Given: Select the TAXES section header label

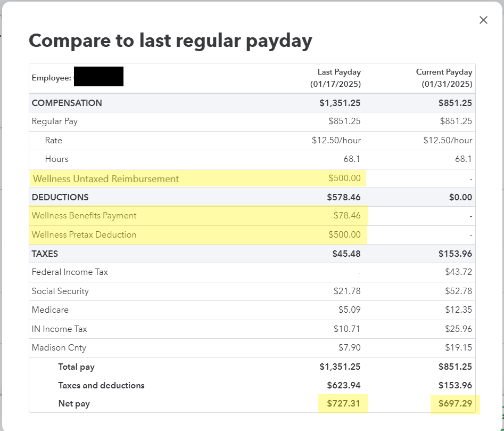Looking at the screenshot, I should 45,254.
